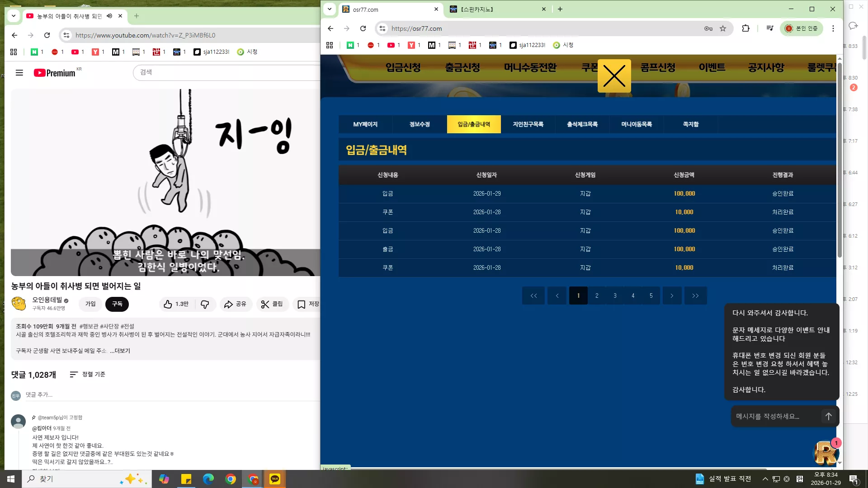This screenshot has width=868, height=488.
Task: Click the dislike thumbs-down icon
Action: [205, 304]
